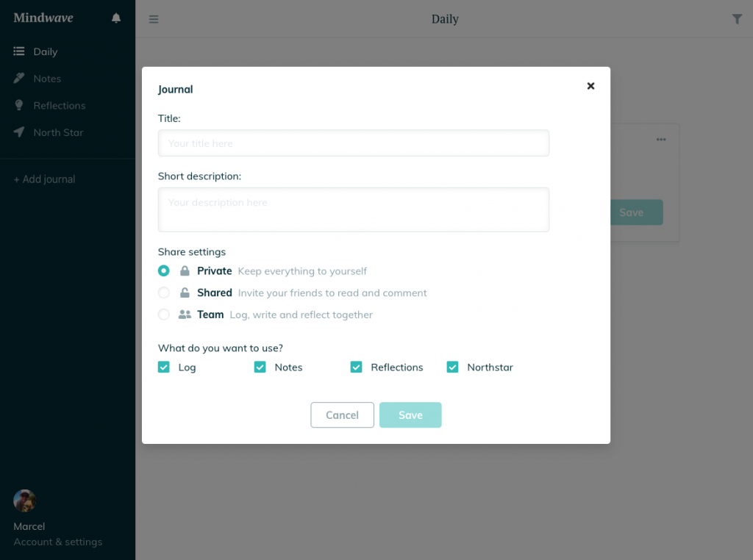This screenshot has width=753, height=560.
Task: Uncheck the Reflections checkbox
Action: [x=357, y=367]
